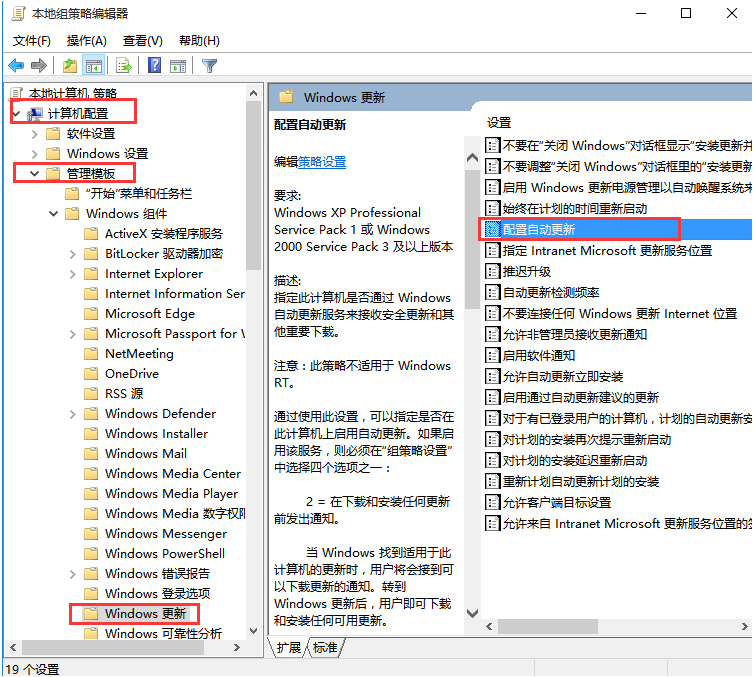Collapse the 管理模板 tree node
The height and width of the screenshot is (677, 753).
coord(35,174)
